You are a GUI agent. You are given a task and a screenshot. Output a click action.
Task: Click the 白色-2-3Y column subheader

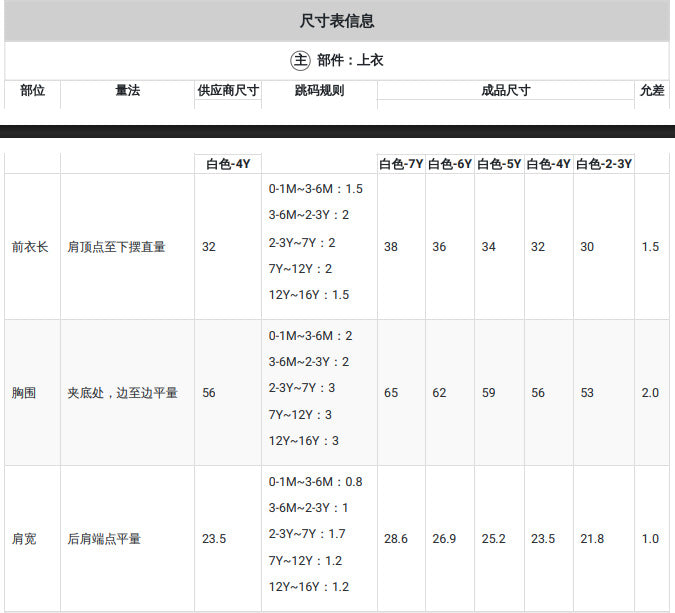pos(604,164)
